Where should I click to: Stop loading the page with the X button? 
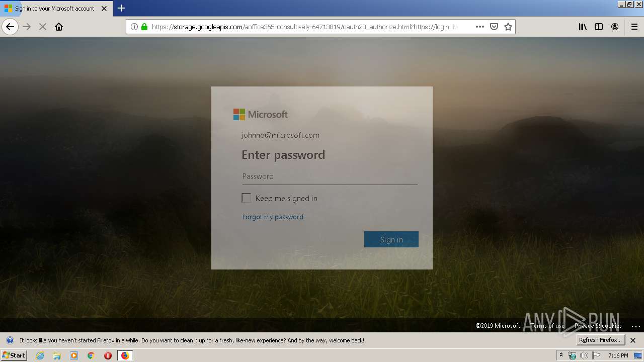click(43, 27)
